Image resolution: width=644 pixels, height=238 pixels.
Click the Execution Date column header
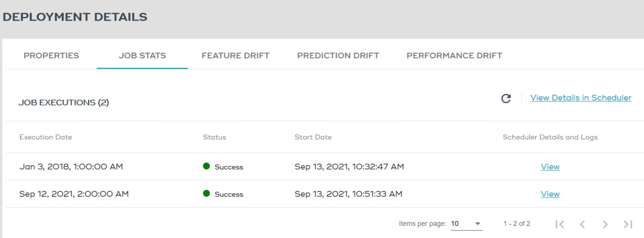coord(46,137)
